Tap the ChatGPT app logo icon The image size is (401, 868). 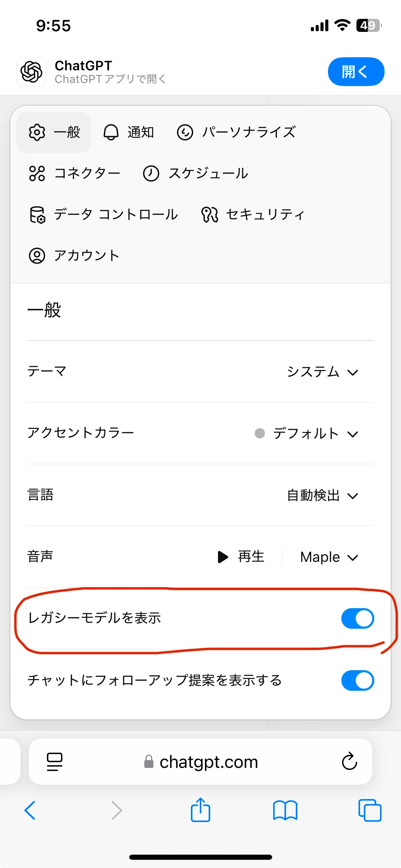click(x=31, y=72)
